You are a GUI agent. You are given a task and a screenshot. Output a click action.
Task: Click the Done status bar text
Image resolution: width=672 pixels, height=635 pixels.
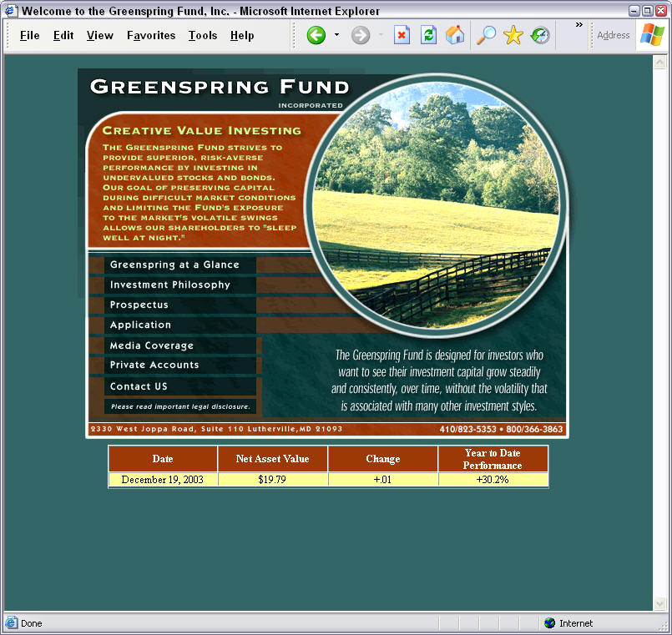click(31, 623)
